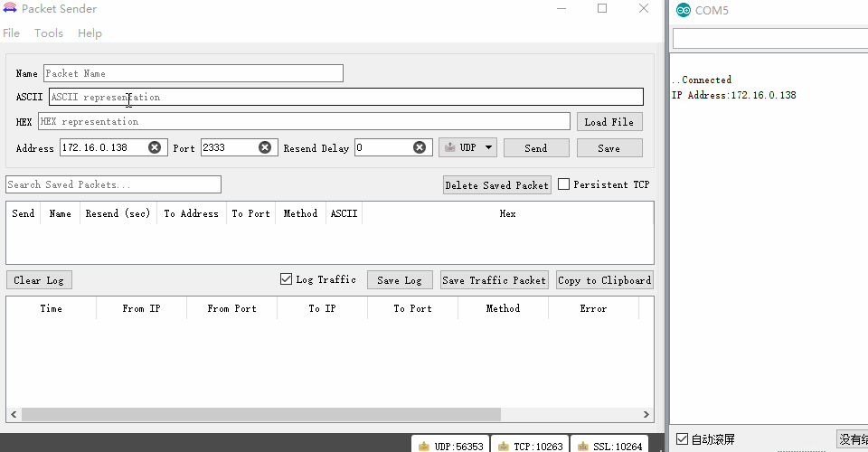Focus the Search Saved Packets box

pyautogui.click(x=114, y=184)
